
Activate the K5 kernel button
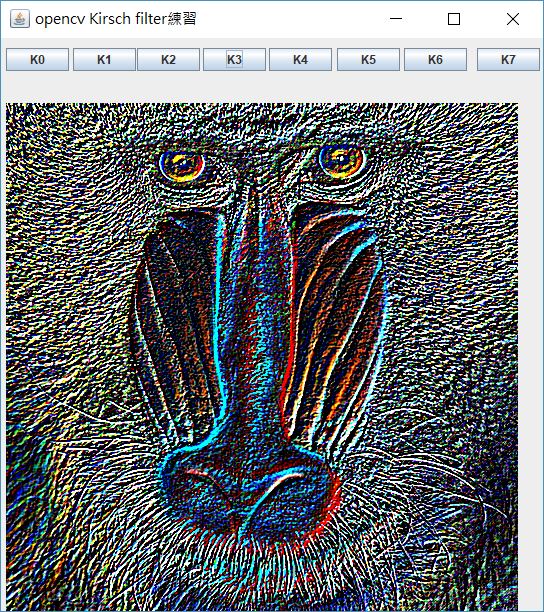click(x=368, y=59)
